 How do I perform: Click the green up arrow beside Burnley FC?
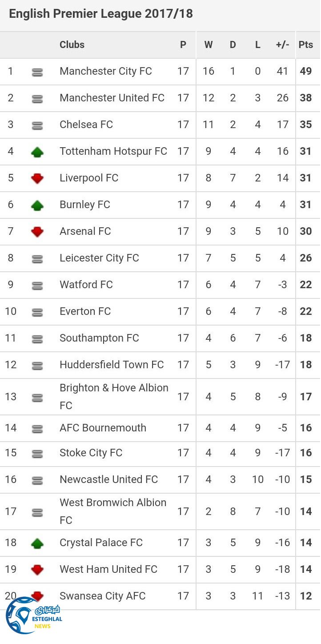point(37,205)
